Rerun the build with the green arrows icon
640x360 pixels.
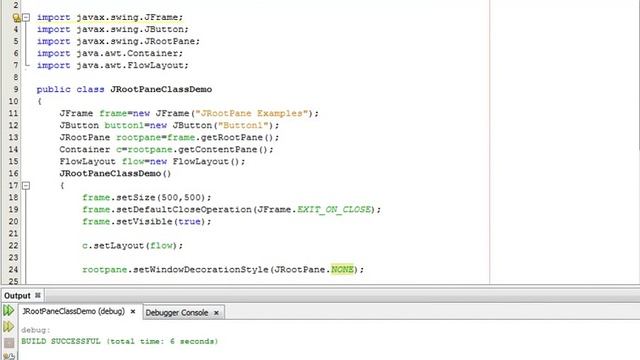[9, 311]
